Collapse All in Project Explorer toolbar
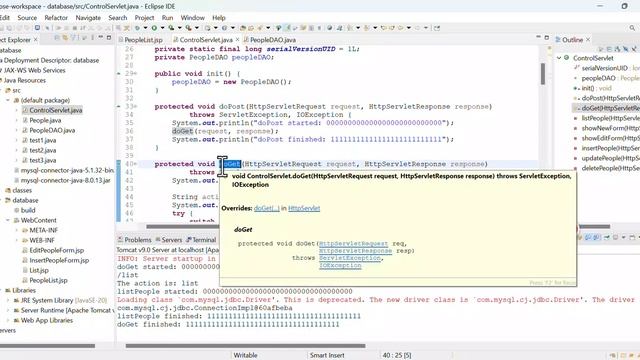Screen dimensions: 640x360 point(57,38)
